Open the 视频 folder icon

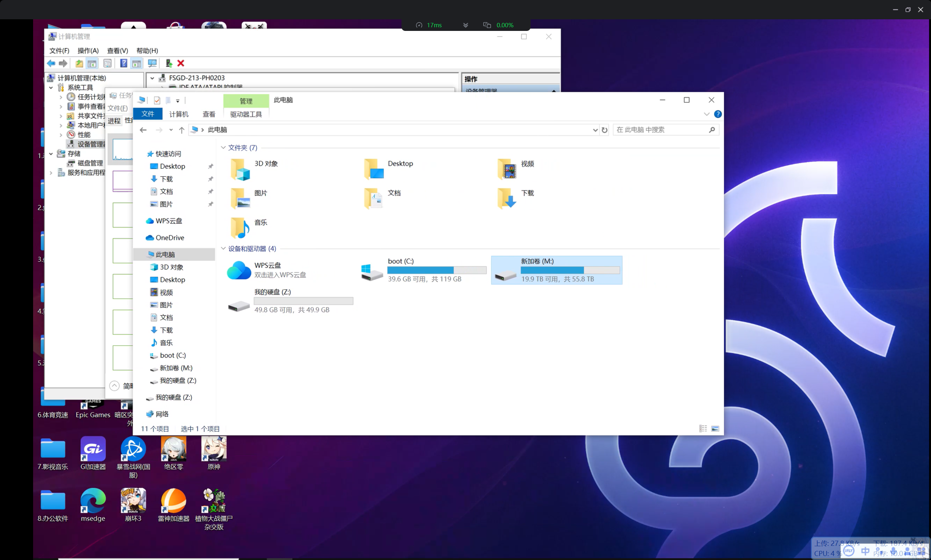click(507, 169)
